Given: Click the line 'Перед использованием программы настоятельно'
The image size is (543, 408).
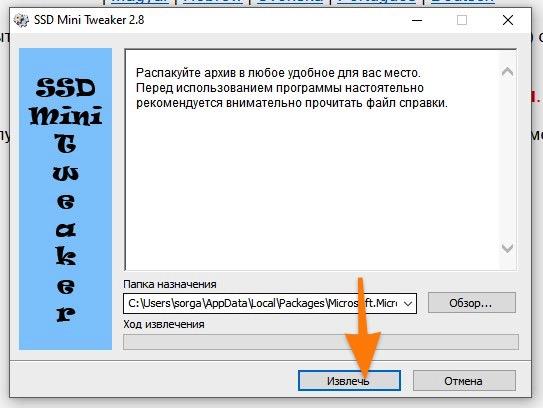Looking at the screenshot, I should point(280,88).
